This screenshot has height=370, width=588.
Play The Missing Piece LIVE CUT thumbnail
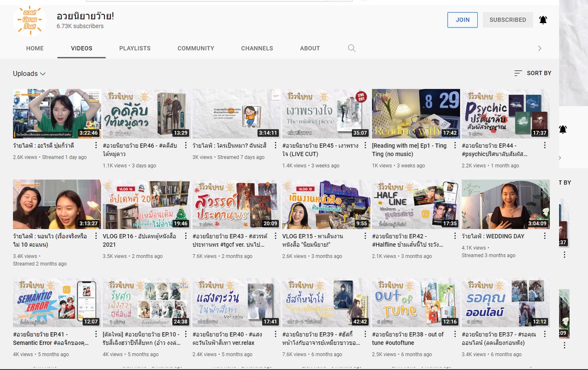click(326, 114)
